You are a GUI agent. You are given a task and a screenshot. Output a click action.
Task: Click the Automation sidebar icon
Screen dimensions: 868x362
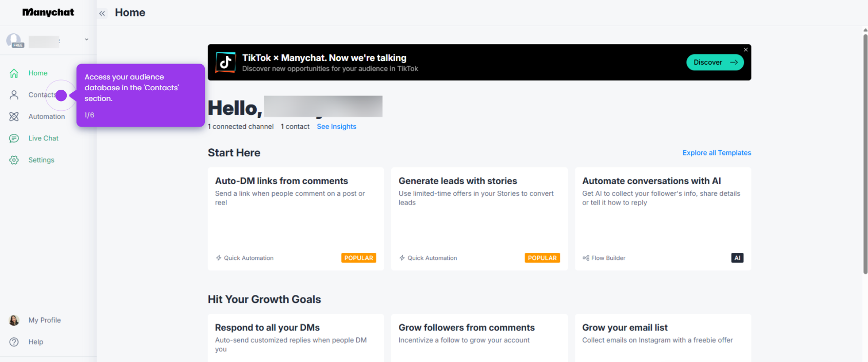coord(14,116)
